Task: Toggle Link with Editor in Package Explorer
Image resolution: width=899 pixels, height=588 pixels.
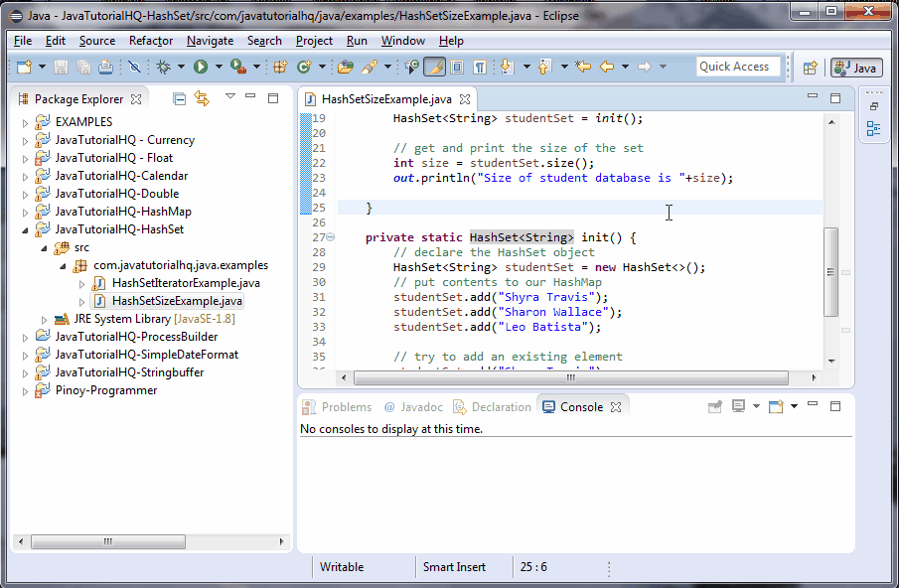Action: tap(202, 98)
